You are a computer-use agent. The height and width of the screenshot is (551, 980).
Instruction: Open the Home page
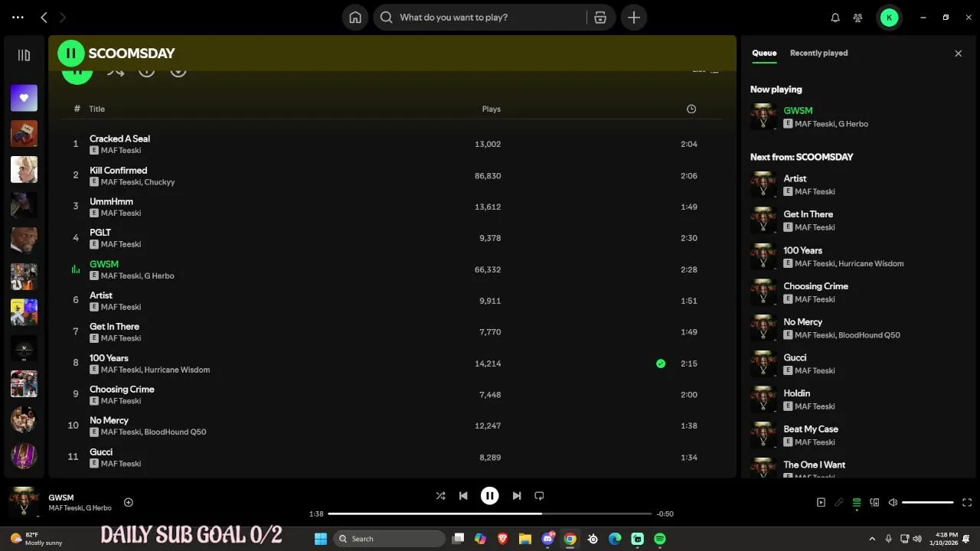tap(355, 17)
